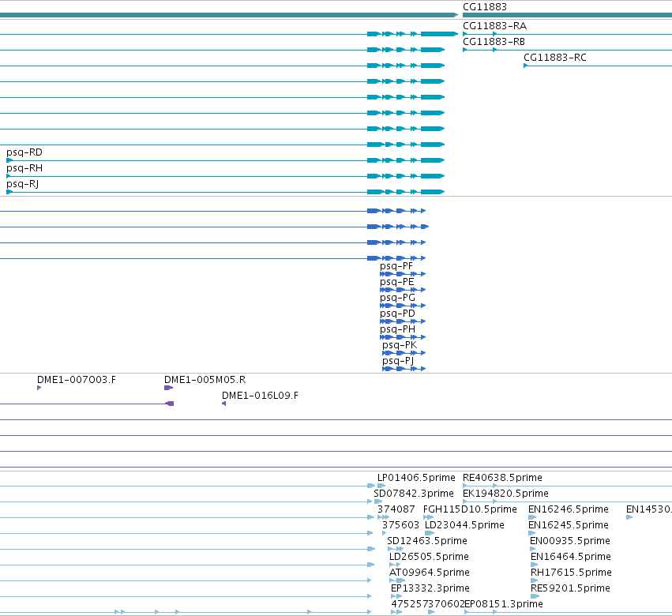The image size is (672, 616).
Task: Select the RH17615.5prime EST label
Action: pos(571,573)
